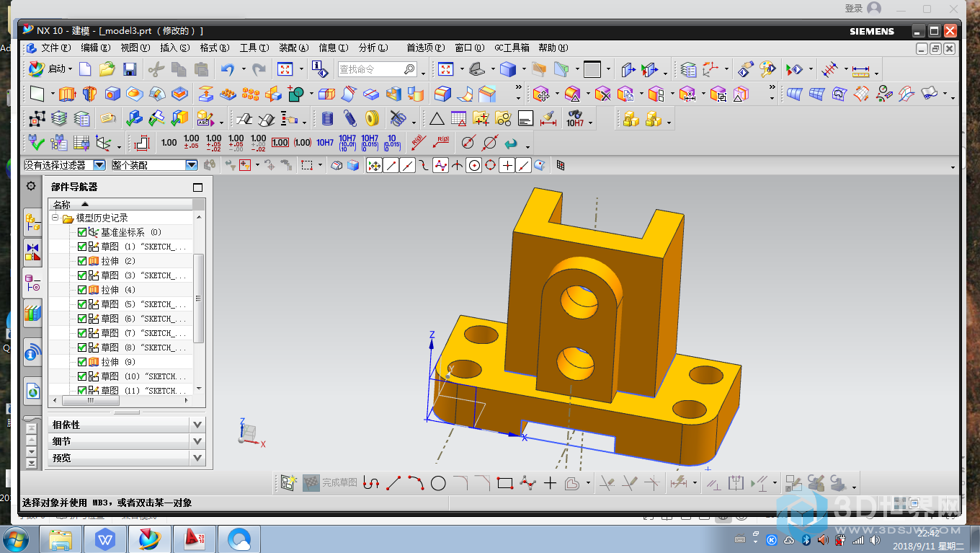Image resolution: width=980 pixels, height=553 pixels.
Task: Open the 10H7 binoculars dropdown arrow
Action: pyautogui.click(x=591, y=123)
